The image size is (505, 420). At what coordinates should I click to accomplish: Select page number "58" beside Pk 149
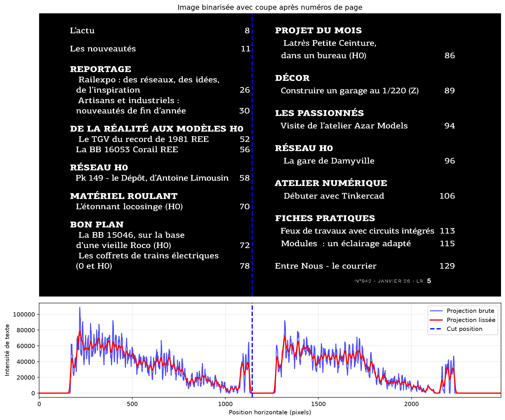245,178
